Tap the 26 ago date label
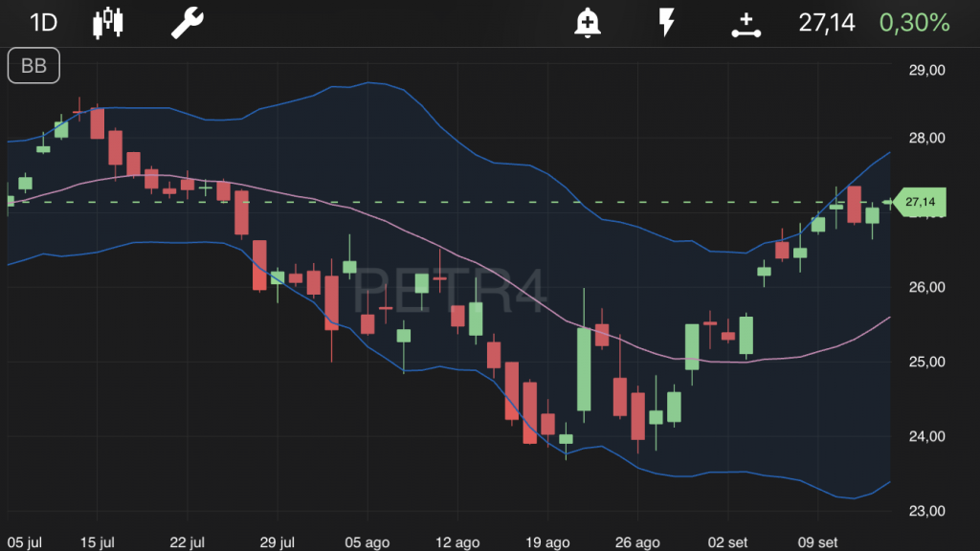The height and width of the screenshot is (551, 980). 637,542
